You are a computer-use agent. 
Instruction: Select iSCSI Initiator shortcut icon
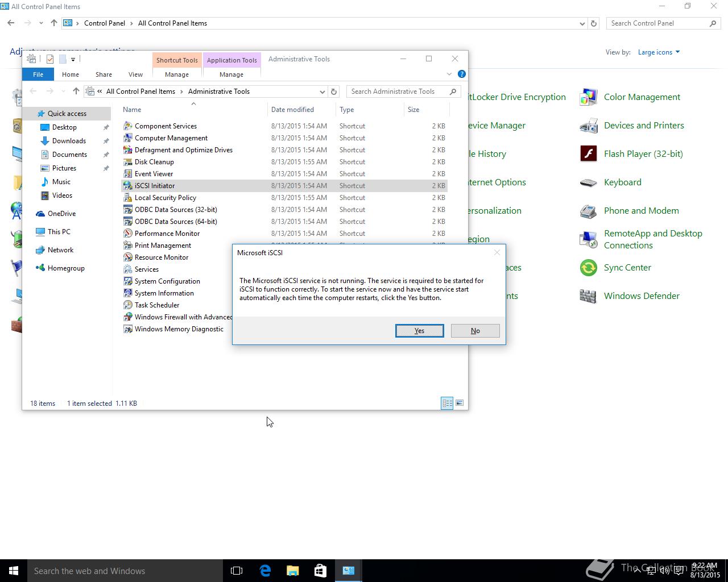pos(128,186)
